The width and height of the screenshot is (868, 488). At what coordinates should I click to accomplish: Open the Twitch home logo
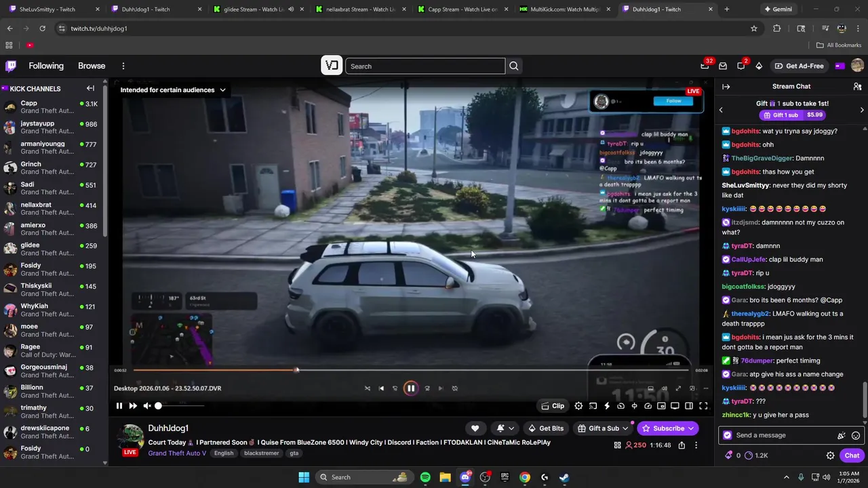click(x=11, y=66)
